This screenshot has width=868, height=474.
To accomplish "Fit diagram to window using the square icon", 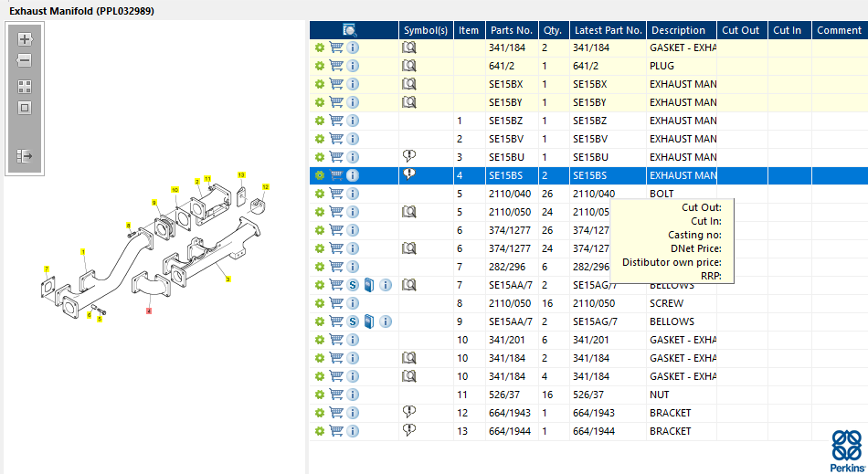I will click(x=25, y=108).
